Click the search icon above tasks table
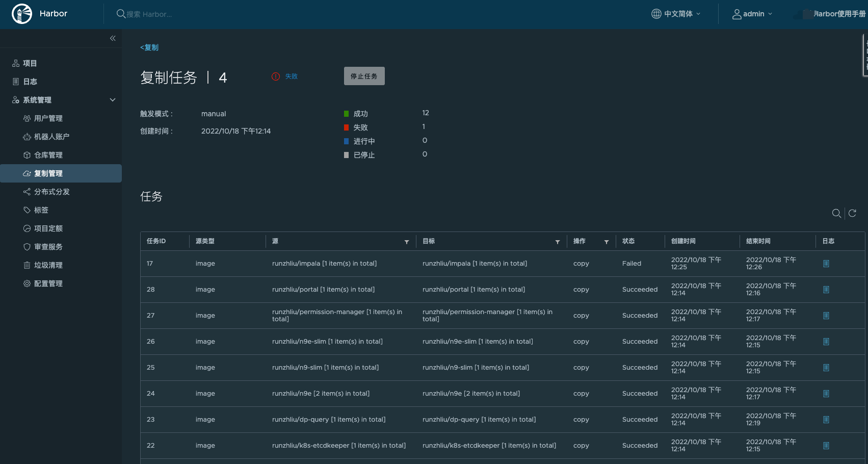The height and width of the screenshot is (464, 868). [836, 213]
